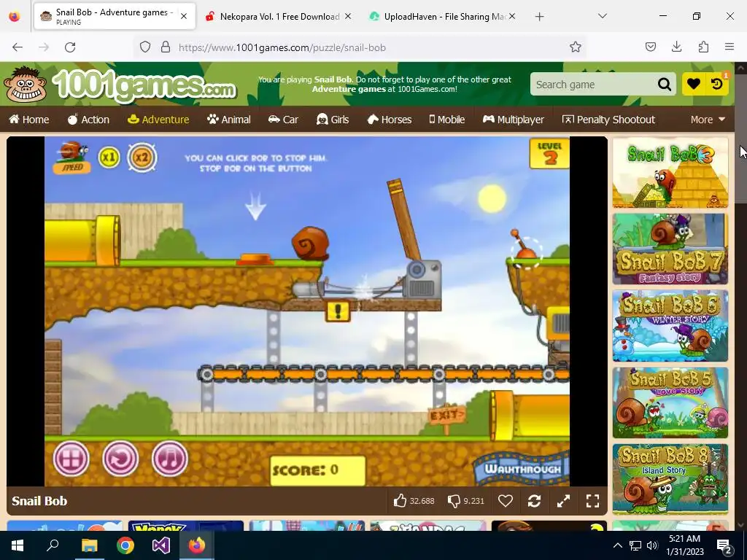Launch Chrome from taskbar
Viewport: 747px width, 560px height.
point(125,545)
